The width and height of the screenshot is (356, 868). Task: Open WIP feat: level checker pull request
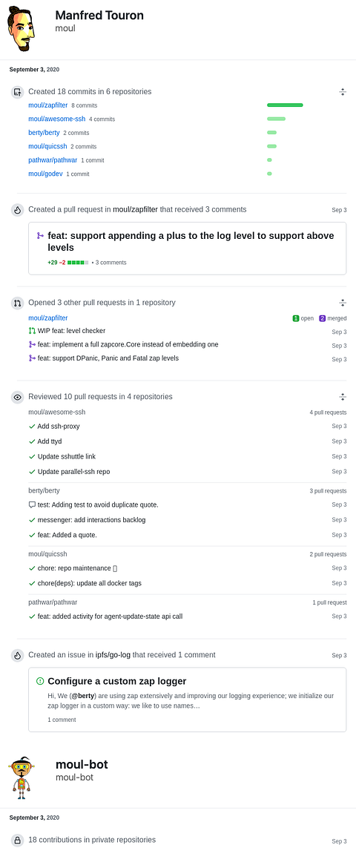click(x=71, y=331)
